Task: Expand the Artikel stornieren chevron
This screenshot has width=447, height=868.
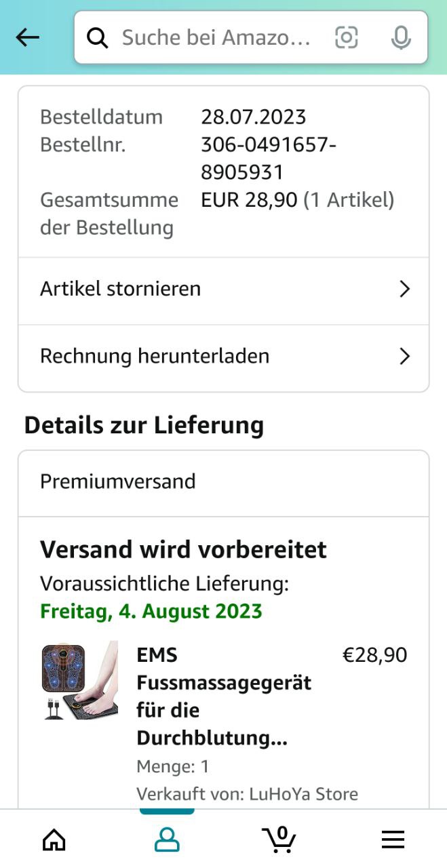Action: [x=405, y=290]
